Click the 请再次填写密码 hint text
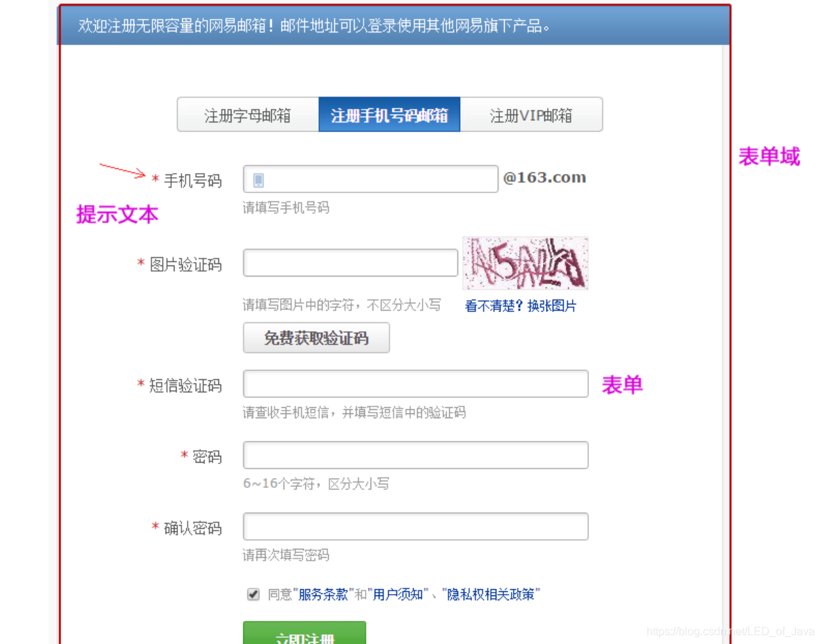The width and height of the screenshot is (821, 644). coord(286,555)
